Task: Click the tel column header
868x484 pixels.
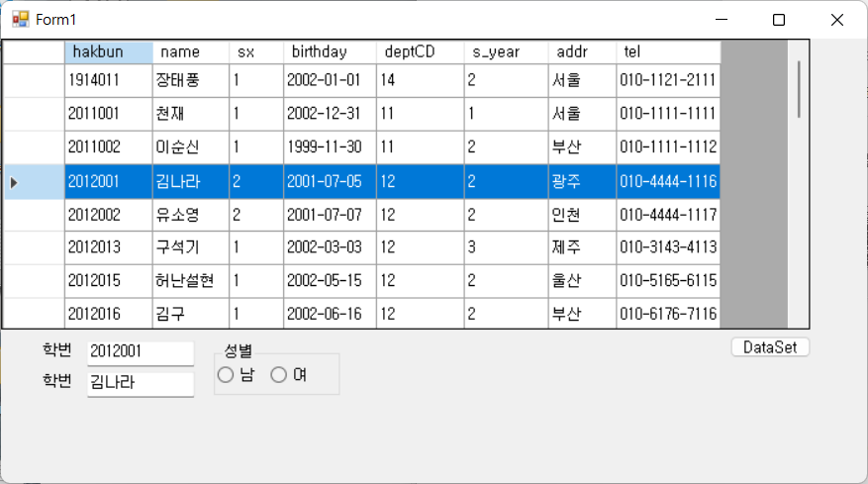Action: (668, 52)
